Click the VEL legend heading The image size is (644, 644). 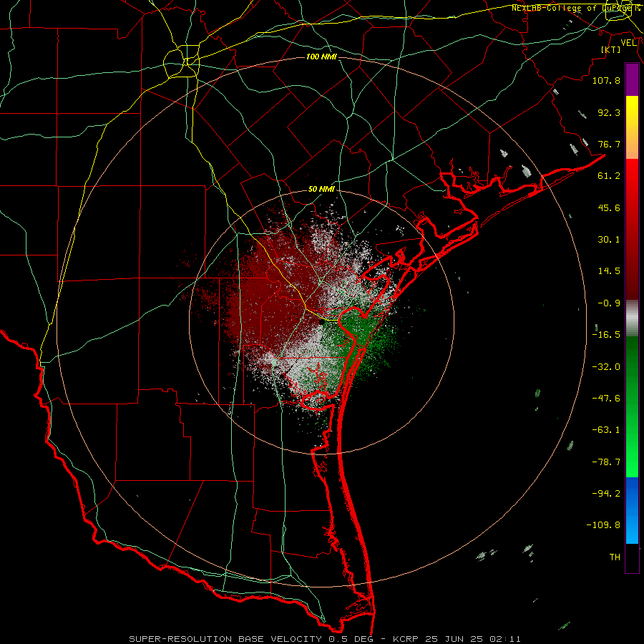628,43
